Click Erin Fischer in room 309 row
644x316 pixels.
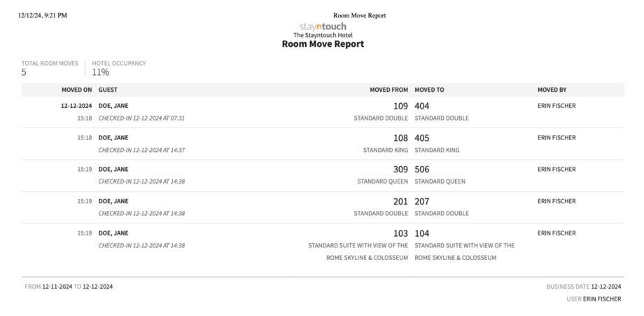click(x=556, y=169)
